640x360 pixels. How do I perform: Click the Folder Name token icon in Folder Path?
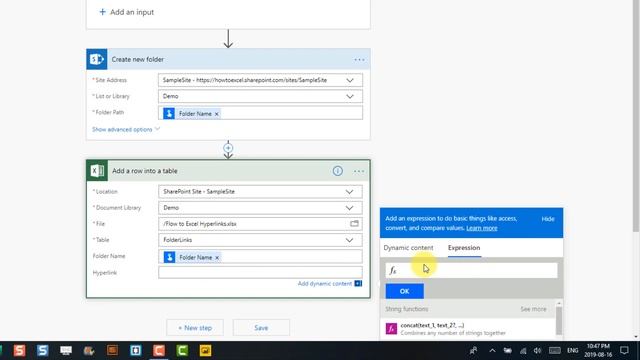[x=169, y=113]
